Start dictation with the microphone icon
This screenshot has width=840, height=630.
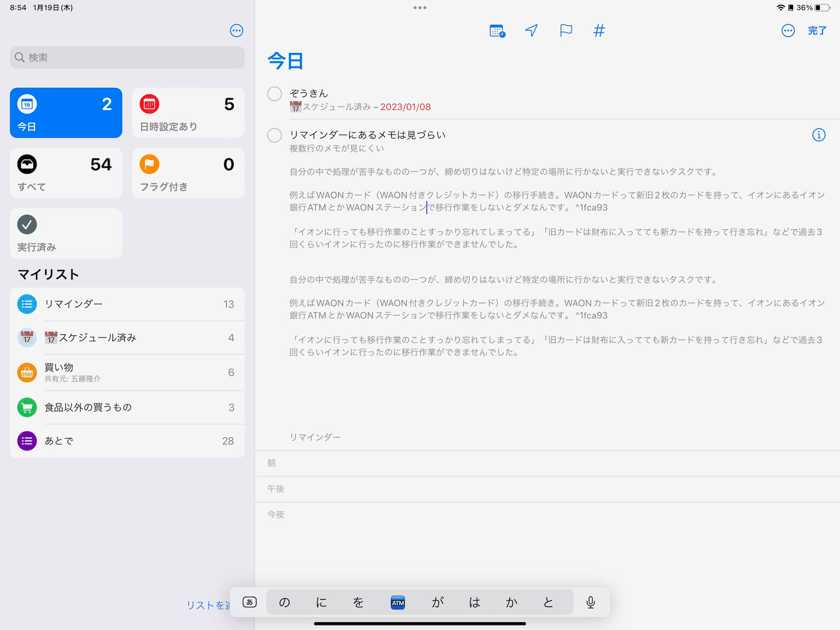click(590, 602)
